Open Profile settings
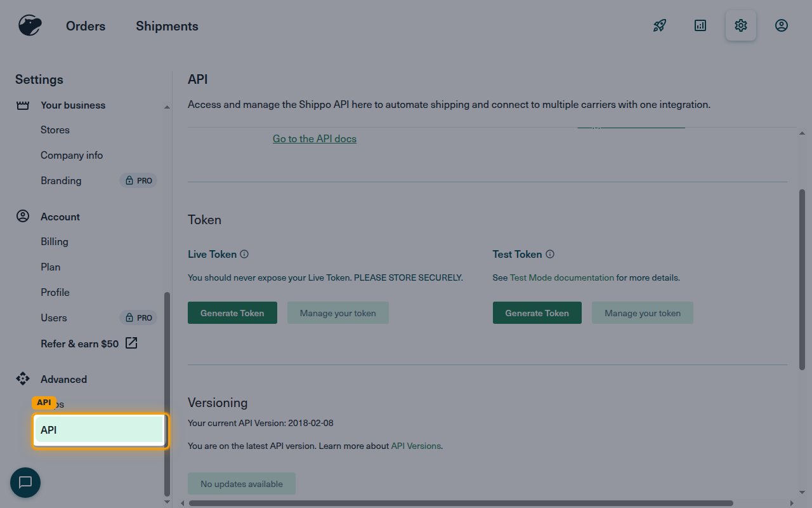Viewport: 812px width, 508px height. point(55,292)
